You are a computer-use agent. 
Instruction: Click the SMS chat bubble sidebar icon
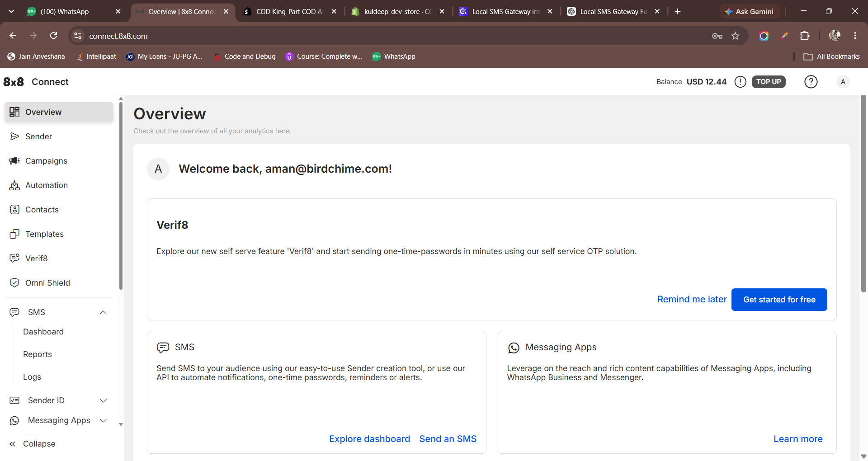(x=14, y=312)
